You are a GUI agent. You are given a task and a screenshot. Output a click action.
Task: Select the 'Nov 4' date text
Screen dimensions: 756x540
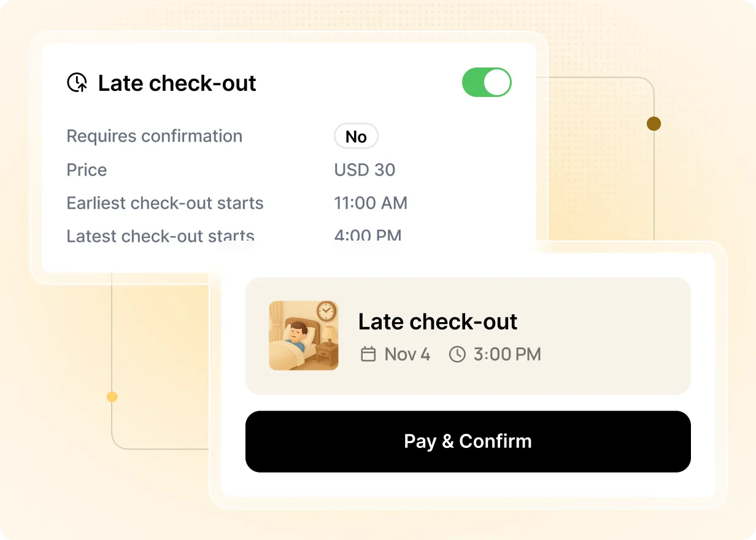[x=407, y=354]
